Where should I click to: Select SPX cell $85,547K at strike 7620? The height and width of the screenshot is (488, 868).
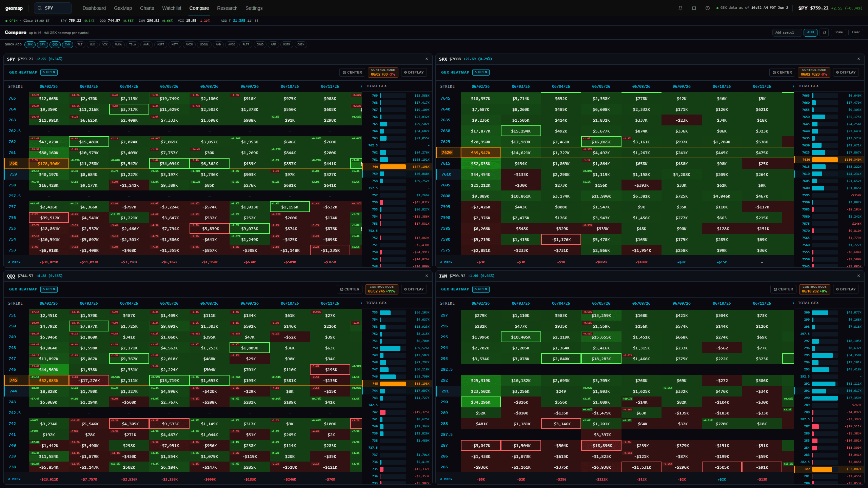[x=481, y=152]
